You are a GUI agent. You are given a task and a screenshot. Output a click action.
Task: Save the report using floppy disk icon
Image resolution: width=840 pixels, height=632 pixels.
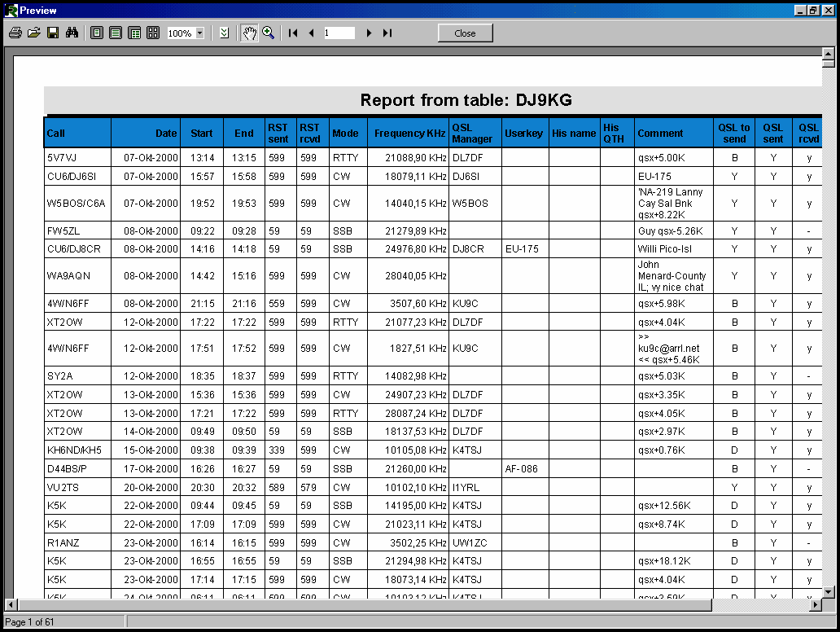(x=52, y=33)
